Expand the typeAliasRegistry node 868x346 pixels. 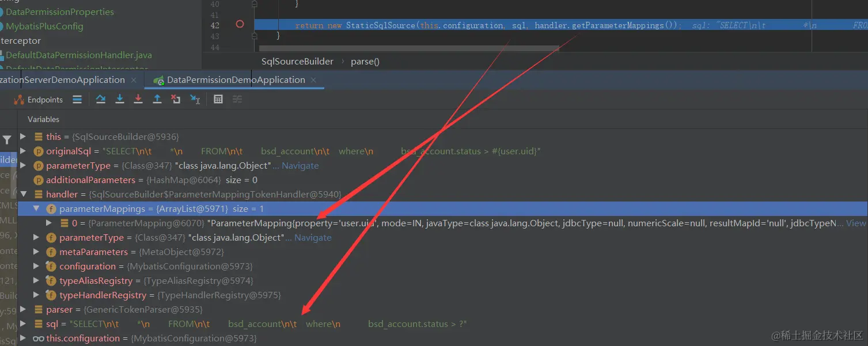(x=36, y=280)
